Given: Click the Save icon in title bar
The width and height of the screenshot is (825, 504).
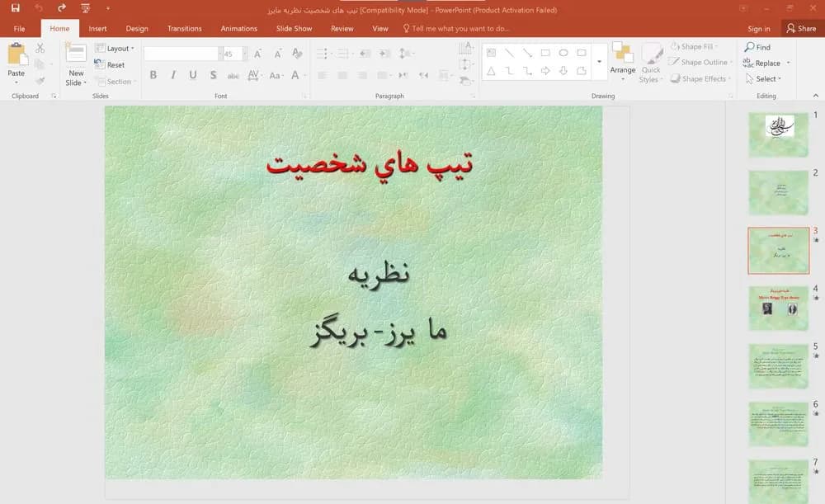Looking at the screenshot, I should [15, 8].
